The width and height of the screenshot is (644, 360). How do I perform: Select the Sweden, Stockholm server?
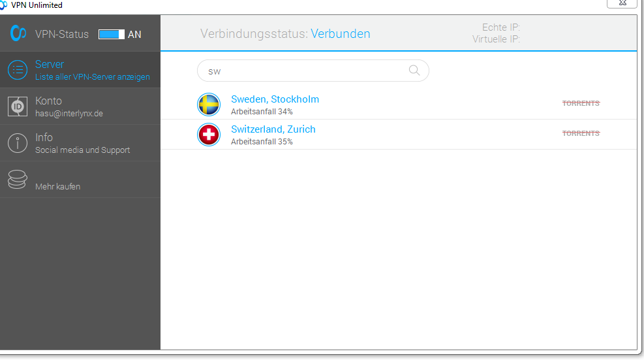[x=275, y=99]
